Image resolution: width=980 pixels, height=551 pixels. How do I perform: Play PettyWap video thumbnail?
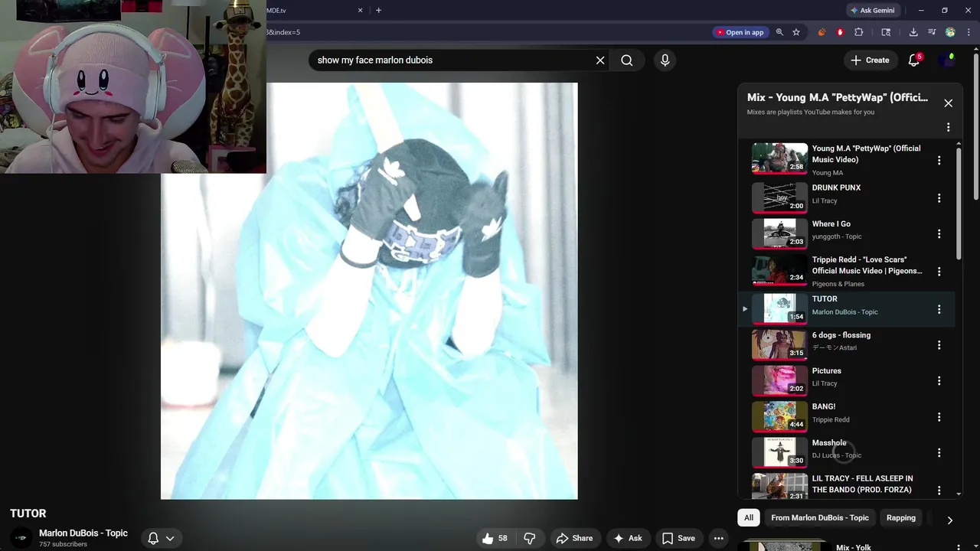click(x=779, y=158)
